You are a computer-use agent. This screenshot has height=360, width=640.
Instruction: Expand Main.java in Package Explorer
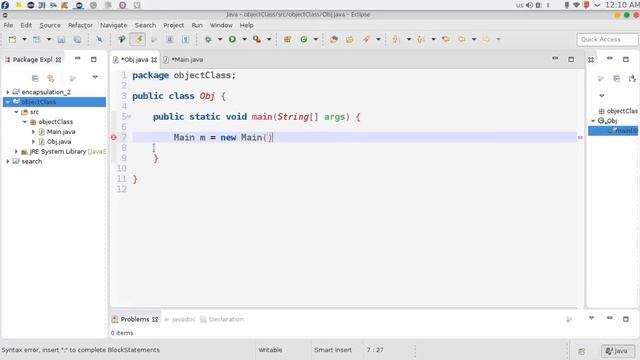coord(33,131)
